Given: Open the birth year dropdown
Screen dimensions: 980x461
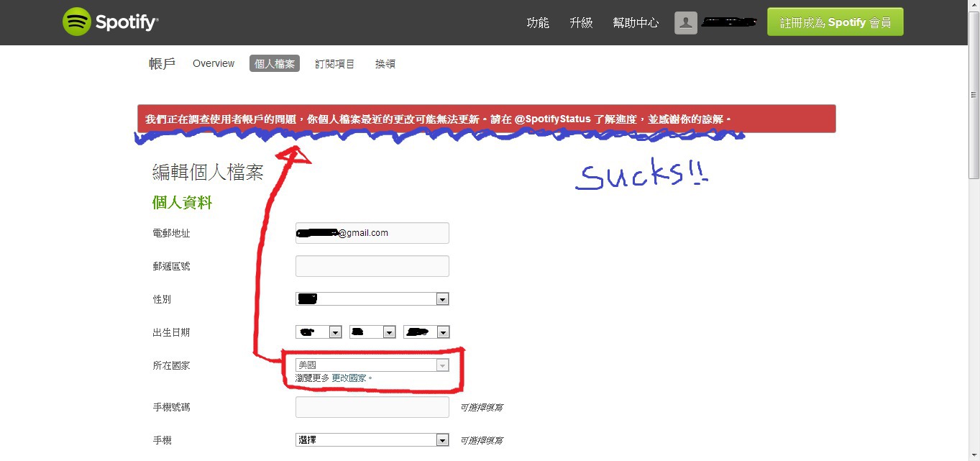Looking at the screenshot, I should [x=426, y=332].
